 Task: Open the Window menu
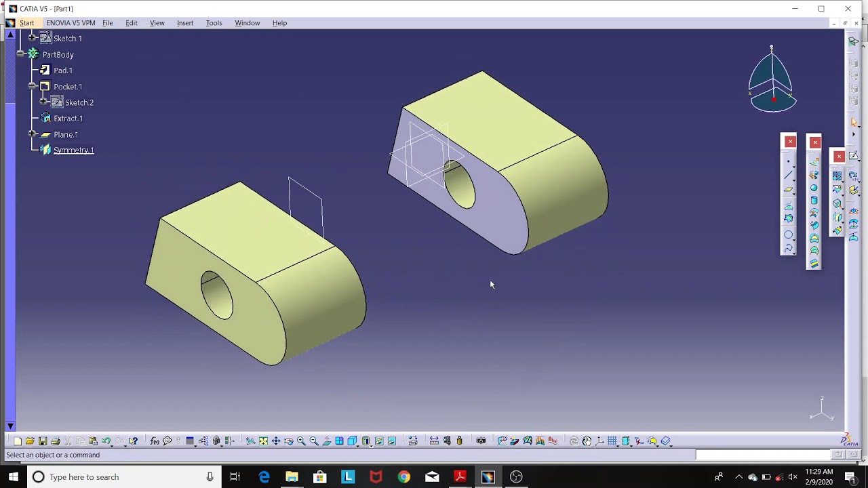coord(247,23)
